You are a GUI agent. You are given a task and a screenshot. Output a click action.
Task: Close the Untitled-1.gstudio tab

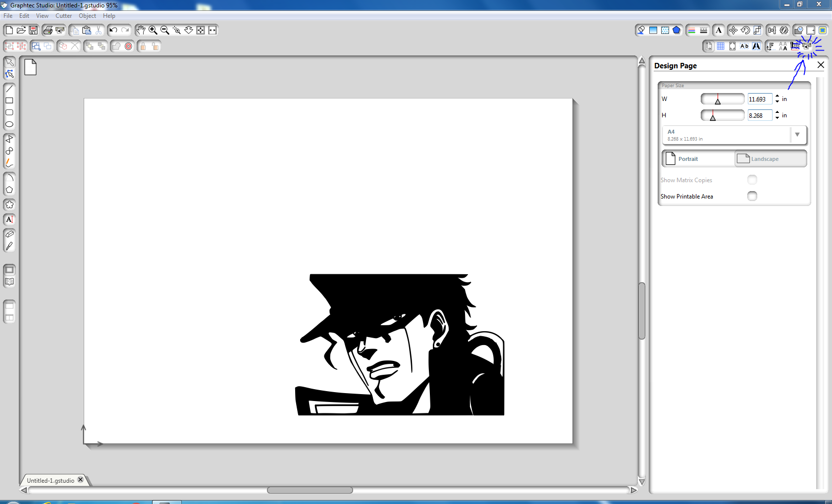(81, 480)
